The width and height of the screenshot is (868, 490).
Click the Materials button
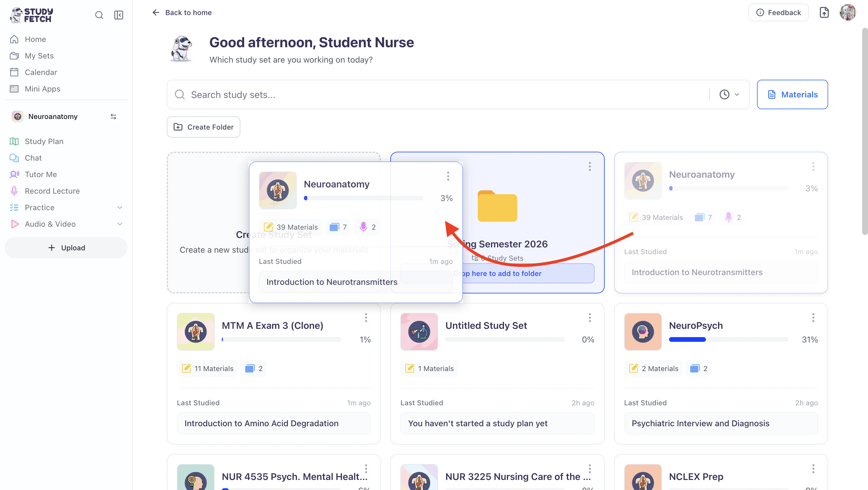(792, 95)
